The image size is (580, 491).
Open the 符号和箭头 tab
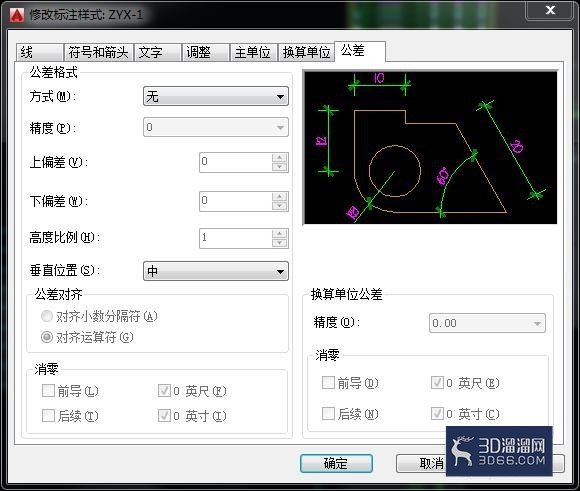click(98, 52)
